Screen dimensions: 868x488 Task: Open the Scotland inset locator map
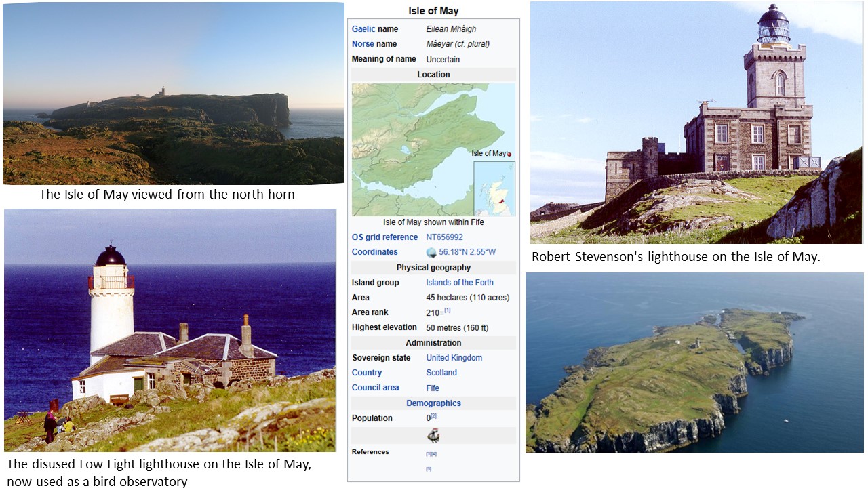[494, 188]
